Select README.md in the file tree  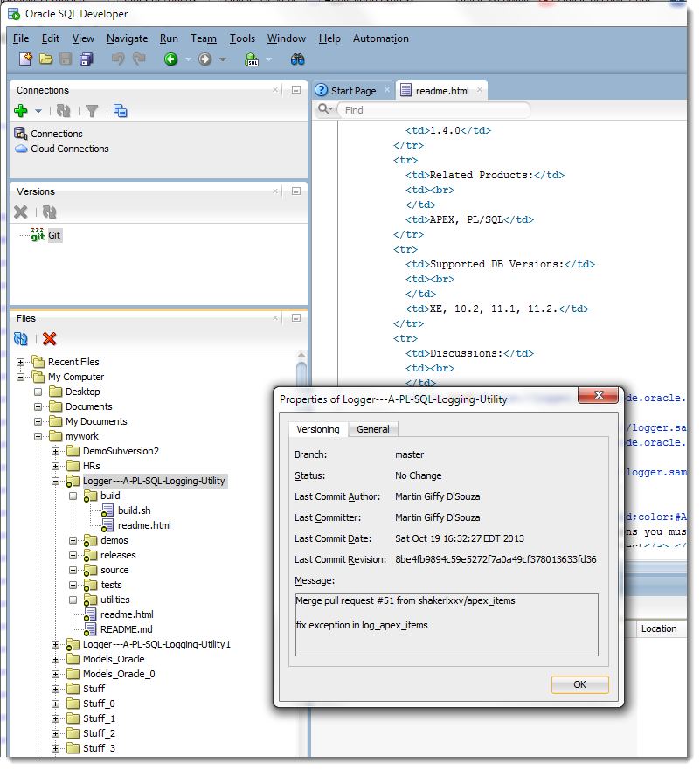(126, 629)
